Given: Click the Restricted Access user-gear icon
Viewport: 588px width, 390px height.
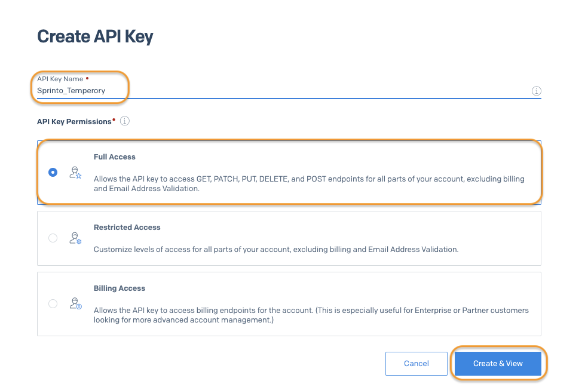Looking at the screenshot, I should coord(75,238).
